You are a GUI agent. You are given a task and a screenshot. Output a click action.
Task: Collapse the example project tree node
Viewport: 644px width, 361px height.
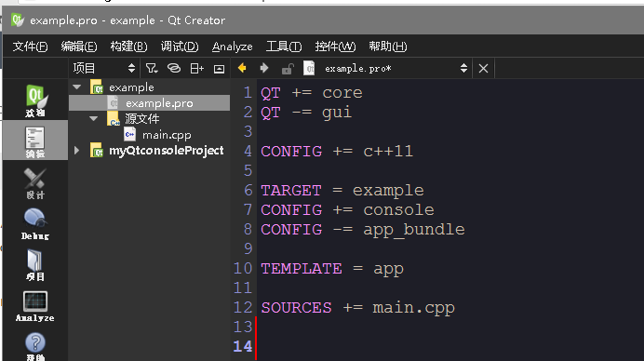77,87
